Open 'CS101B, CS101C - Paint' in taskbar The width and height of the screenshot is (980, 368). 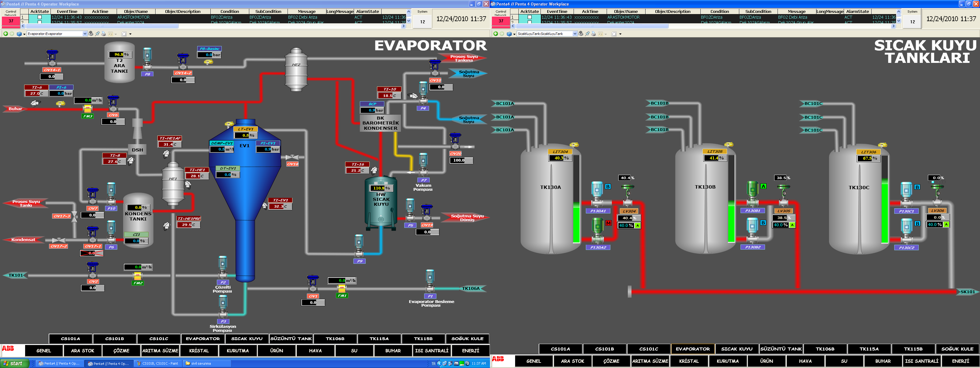157,363
